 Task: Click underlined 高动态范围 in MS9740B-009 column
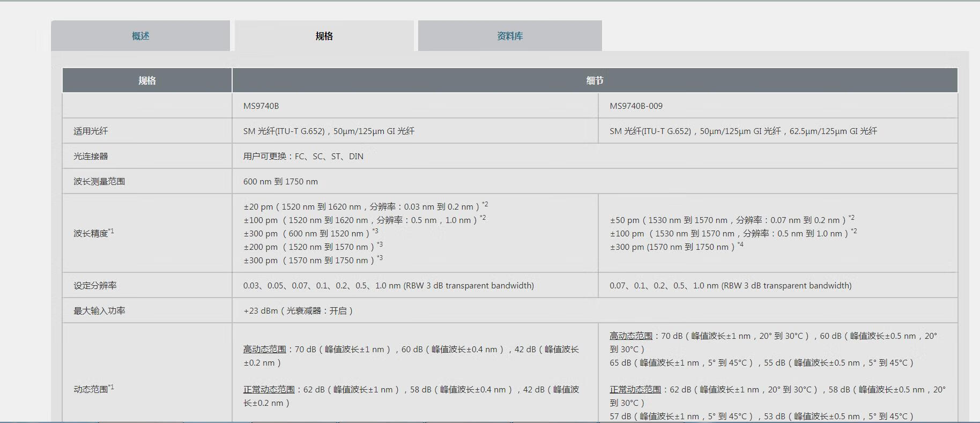(631, 336)
